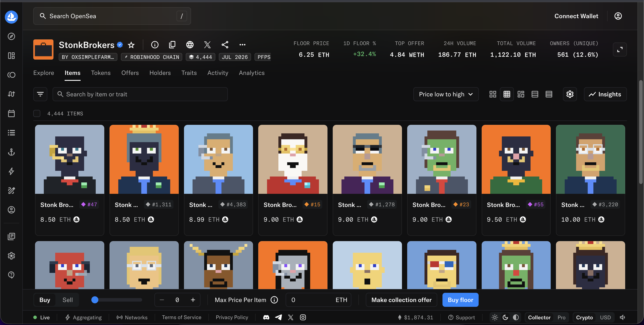Open the X icon in footer
Image resolution: width=644 pixels, height=325 pixels.
click(x=290, y=317)
